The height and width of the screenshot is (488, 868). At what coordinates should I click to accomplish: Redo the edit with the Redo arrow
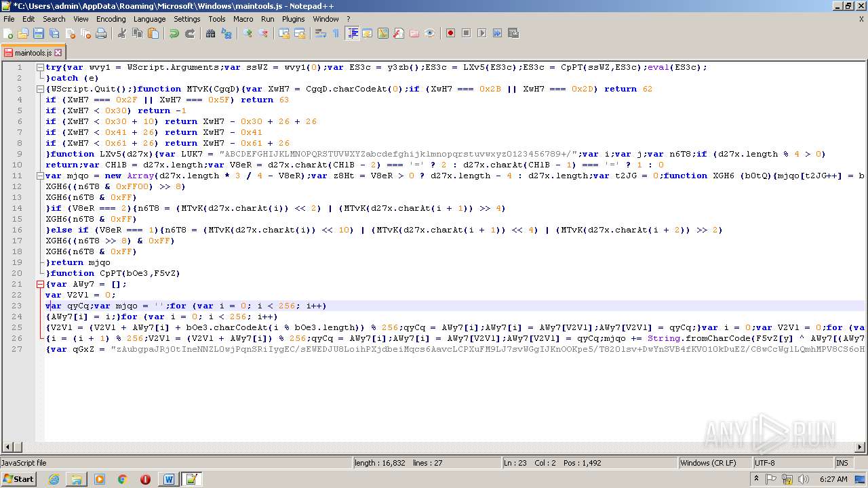[x=190, y=33]
